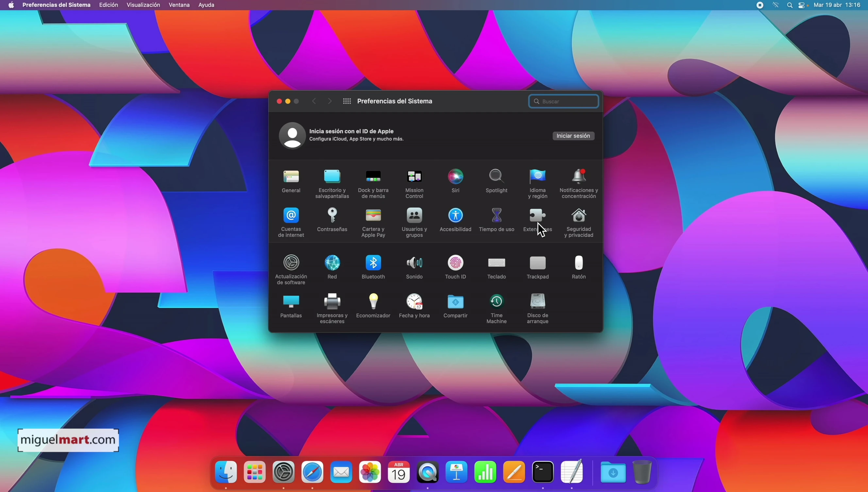Open the Visualización menu
Viewport: 868px width, 492px height.
(x=143, y=5)
